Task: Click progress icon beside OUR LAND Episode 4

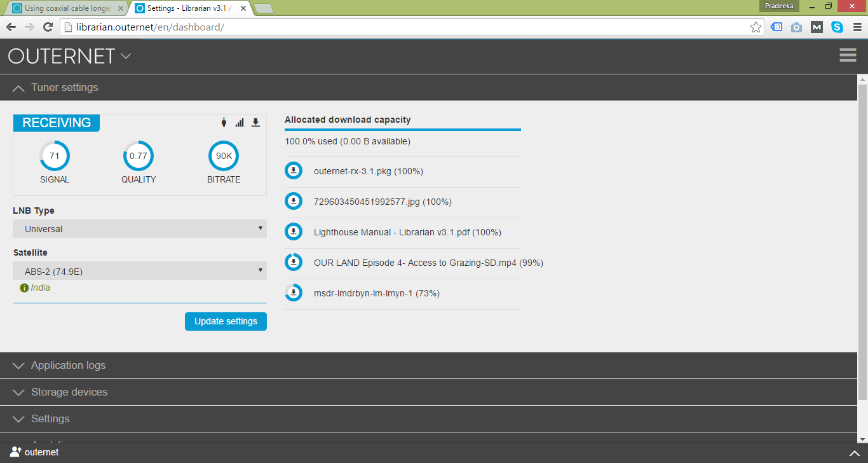Action: click(294, 263)
